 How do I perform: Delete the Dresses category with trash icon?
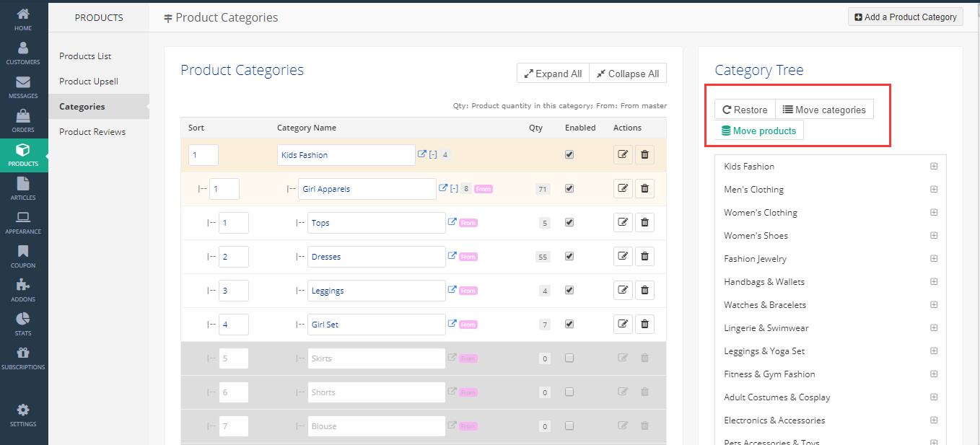[644, 257]
